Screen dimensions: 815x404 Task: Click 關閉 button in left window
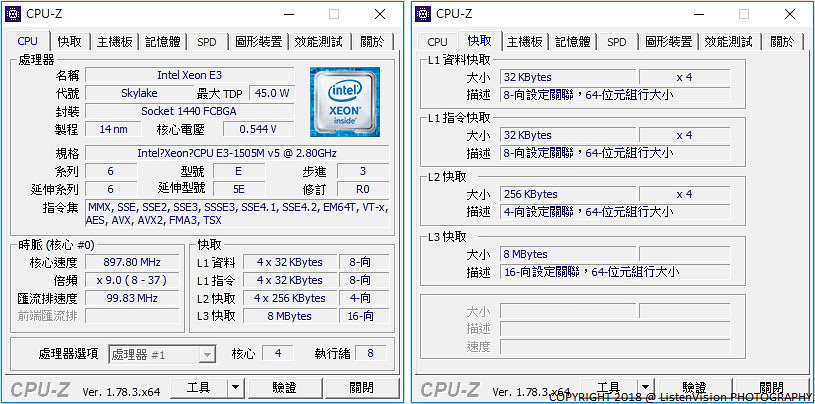click(x=361, y=388)
